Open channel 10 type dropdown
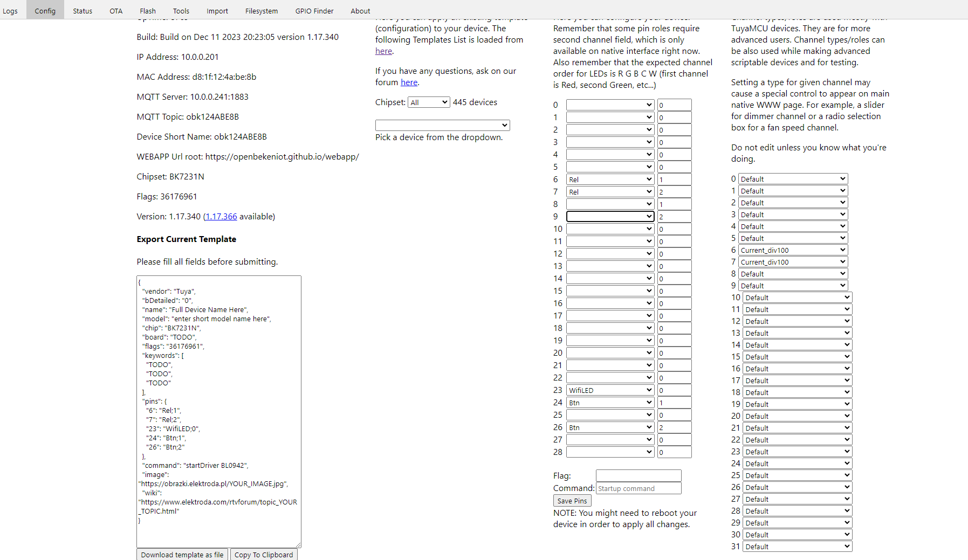Screen dimensions: 968x560 click(798, 298)
